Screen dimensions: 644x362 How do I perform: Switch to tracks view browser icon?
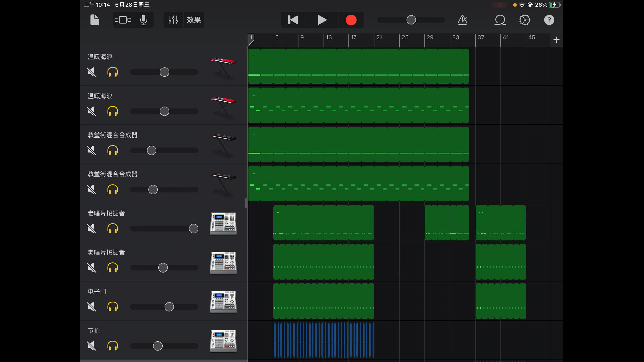pyautogui.click(x=123, y=20)
